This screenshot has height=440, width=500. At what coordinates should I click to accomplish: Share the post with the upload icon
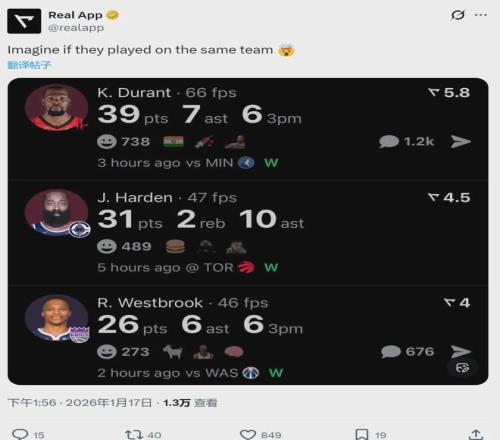tap(476, 434)
